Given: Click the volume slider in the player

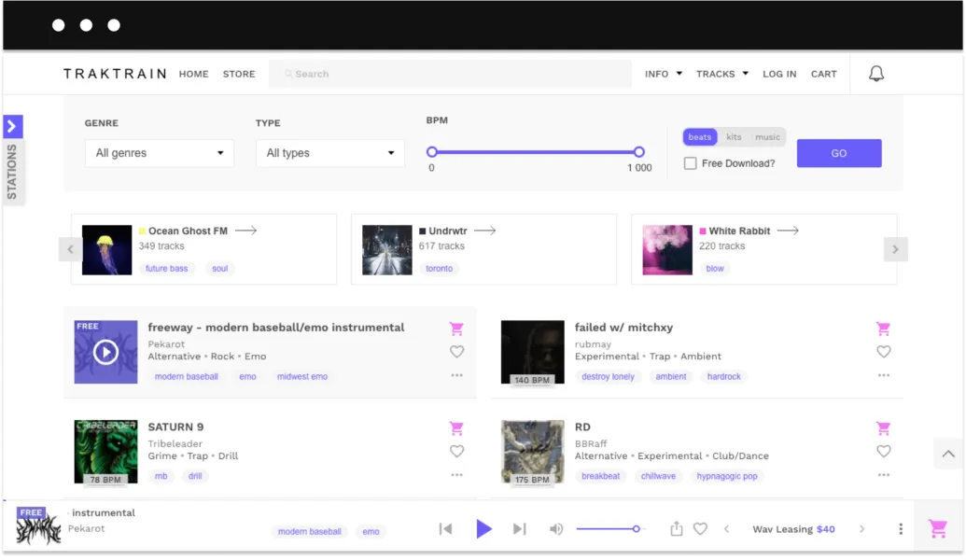Looking at the screenshot, I should [x=608, y=529].
